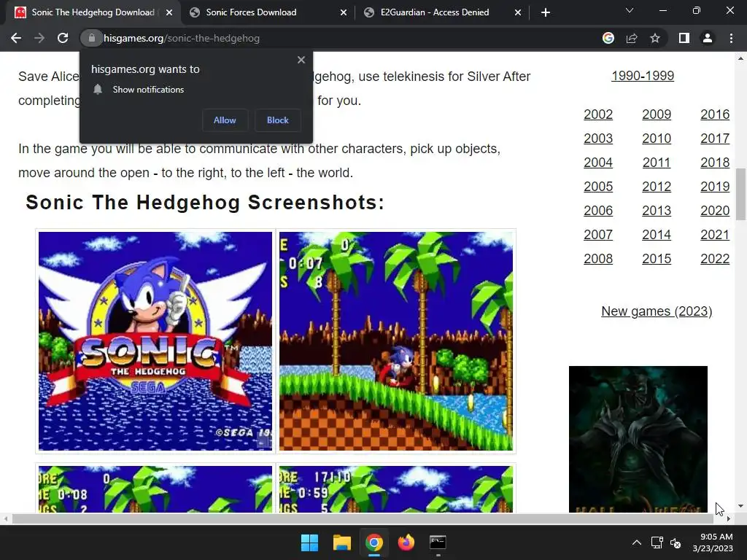View site info via the lock icon
This screenshot has height=560, width=747.
click(92, 38)
